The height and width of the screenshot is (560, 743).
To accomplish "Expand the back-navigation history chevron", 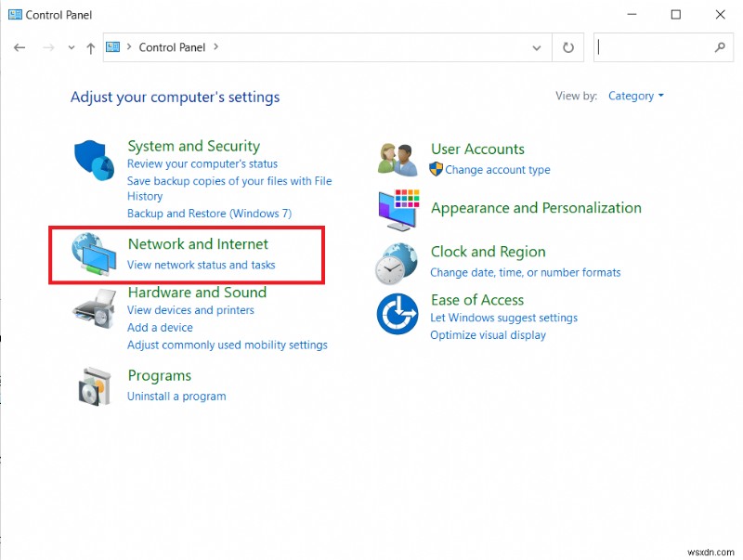I will [x=72, y=47].
